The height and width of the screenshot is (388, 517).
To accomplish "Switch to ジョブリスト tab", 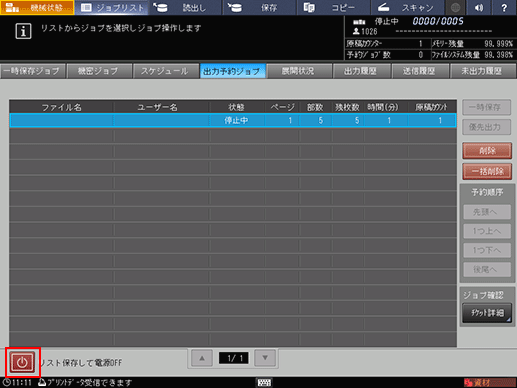I will pyautogui.click(x=112, y=7).
